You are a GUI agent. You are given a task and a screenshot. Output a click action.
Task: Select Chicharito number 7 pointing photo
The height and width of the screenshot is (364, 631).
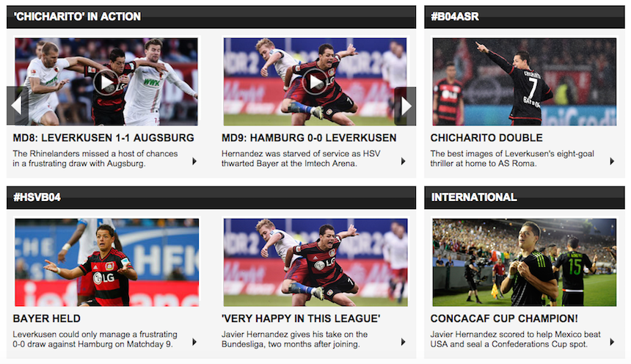pos(525,81)
